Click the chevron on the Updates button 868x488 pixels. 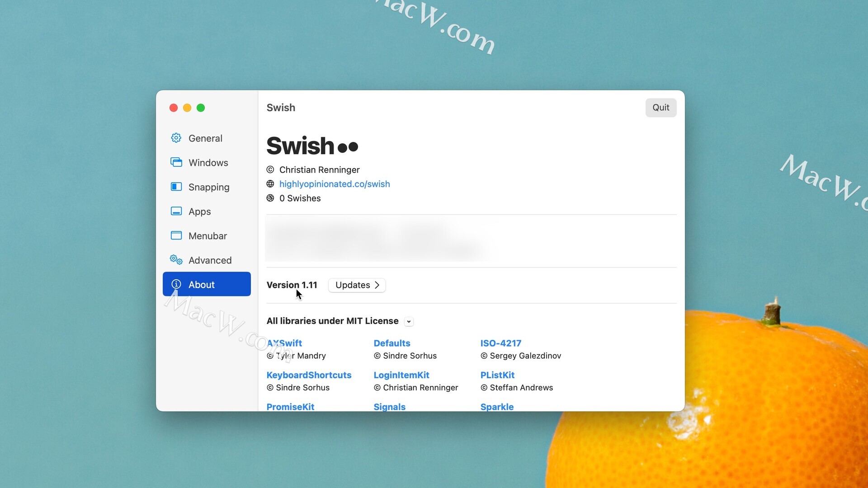coord(377,285)
